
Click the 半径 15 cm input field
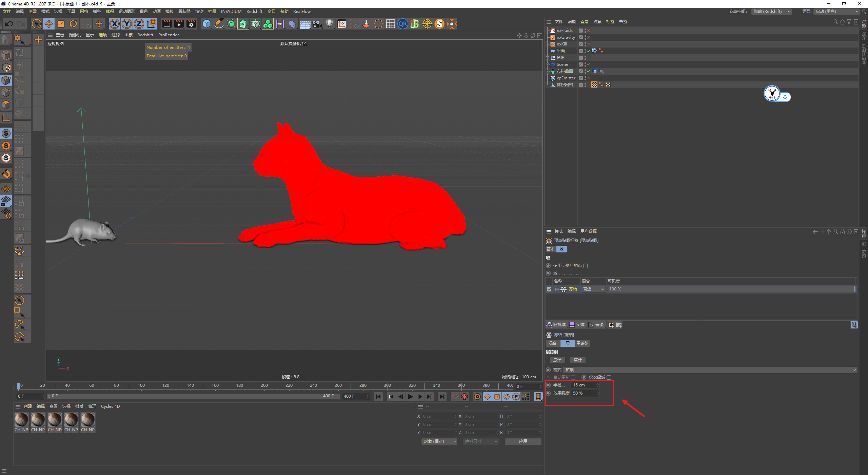583,385
